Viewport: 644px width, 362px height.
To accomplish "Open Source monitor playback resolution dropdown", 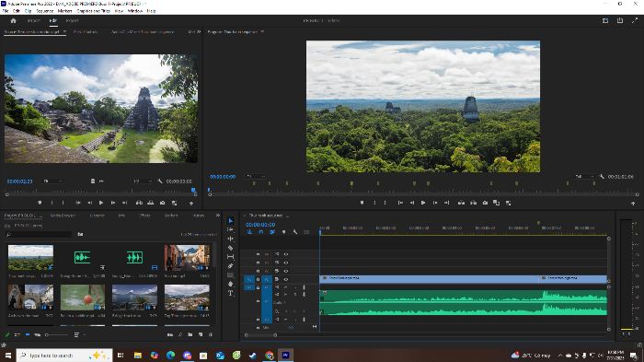I will point(143,181).
